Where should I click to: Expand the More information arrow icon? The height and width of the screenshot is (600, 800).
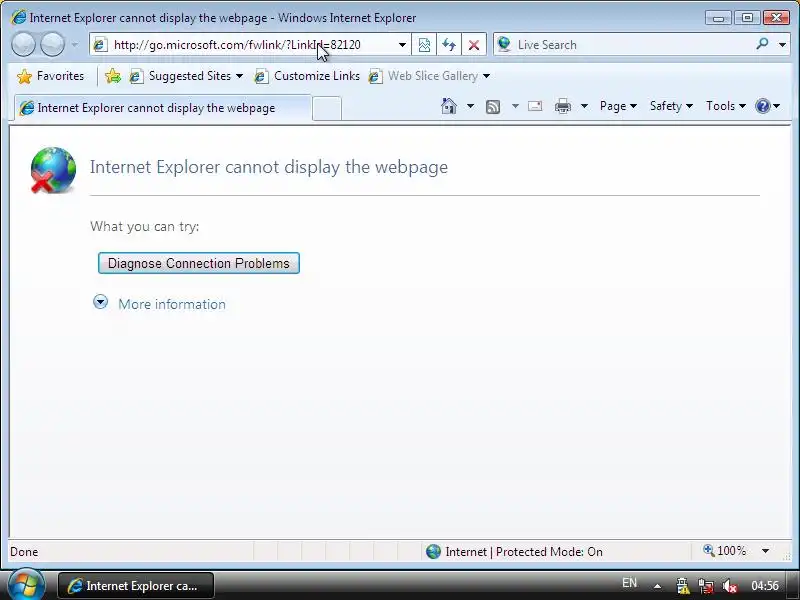[101, 302]
